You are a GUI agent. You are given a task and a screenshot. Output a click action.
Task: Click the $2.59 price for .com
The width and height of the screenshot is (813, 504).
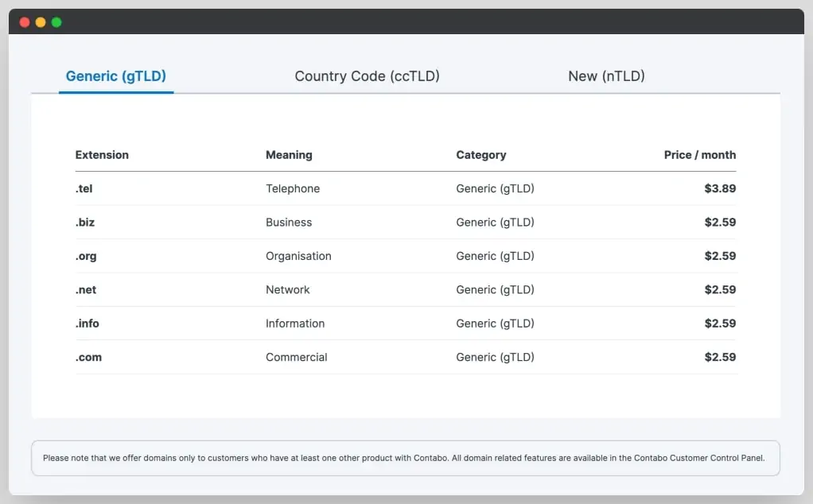(x=720, y=357)
